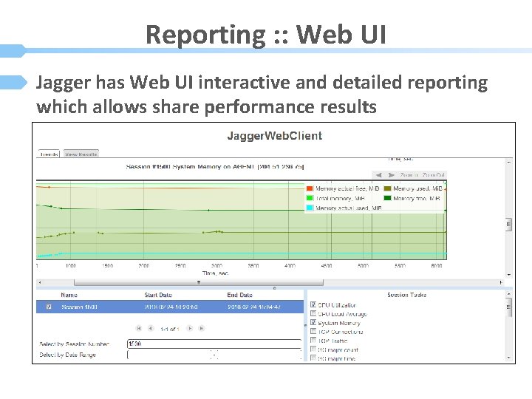
Task: Click Zoom Out on the chart
Action: 433,175
